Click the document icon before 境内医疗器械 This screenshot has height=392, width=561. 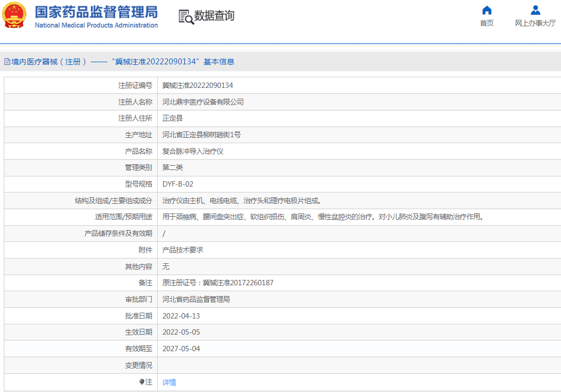pyautogui.click(x=7, y=62)
